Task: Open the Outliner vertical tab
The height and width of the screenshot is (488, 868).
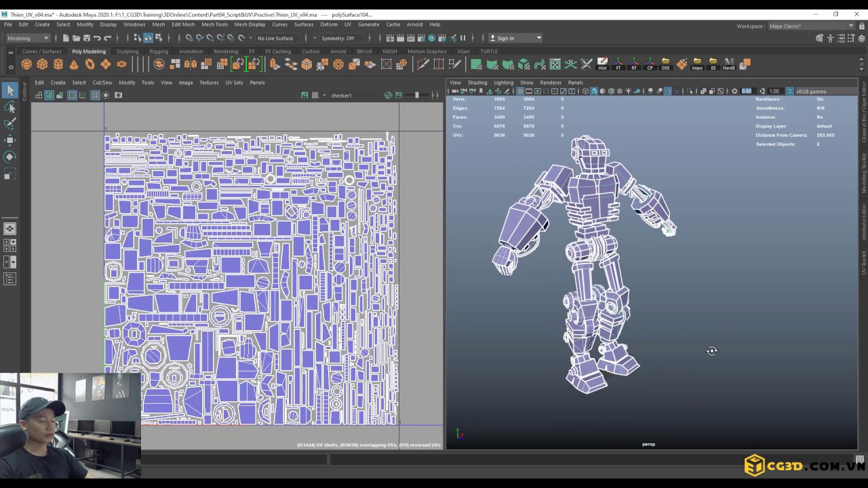Action: [25, 91]
